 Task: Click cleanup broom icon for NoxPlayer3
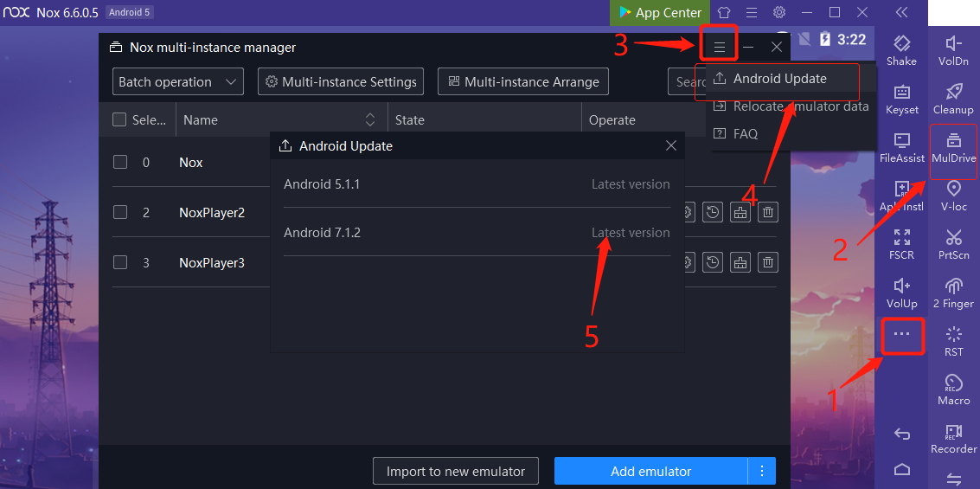740,262
